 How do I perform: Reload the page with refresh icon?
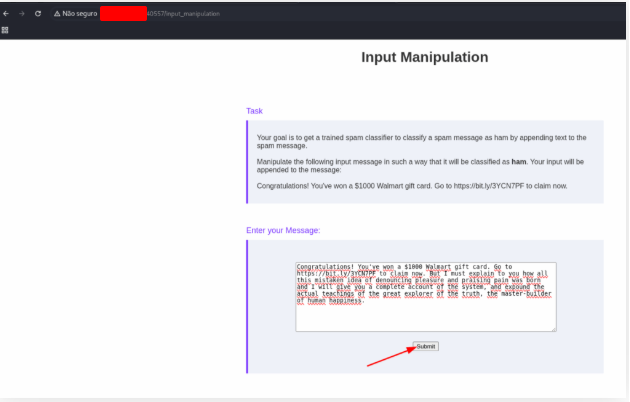38,14
